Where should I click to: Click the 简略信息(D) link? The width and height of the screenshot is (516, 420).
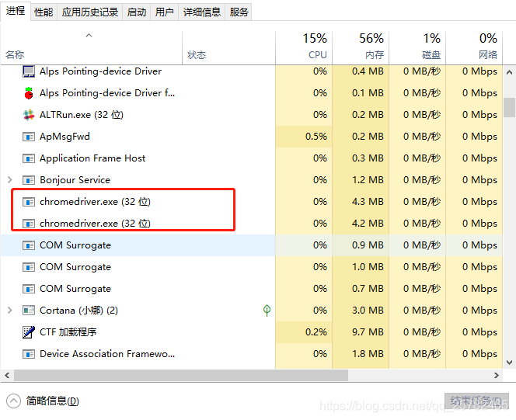click(x=53, y=401)
